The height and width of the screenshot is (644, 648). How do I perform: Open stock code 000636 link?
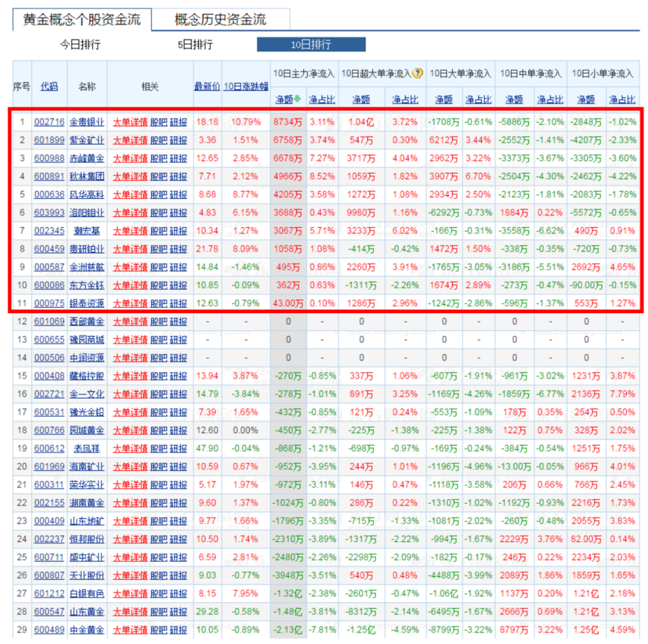pos(49,195)
